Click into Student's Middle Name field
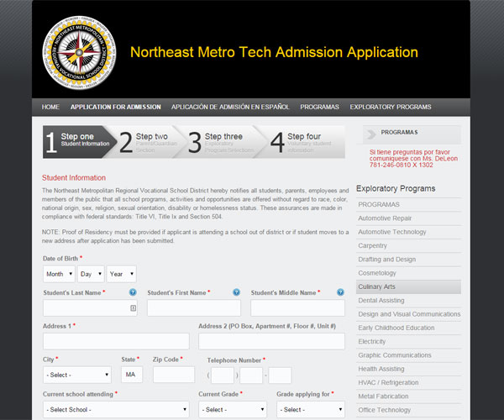504x420 pixels. click(297, 307)
